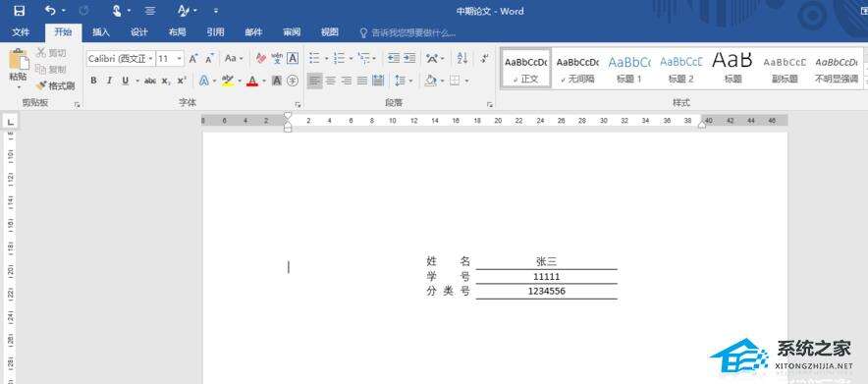Sort the selected text A to Z
This screenshot has width=868, height=384.
[x=462, y=58]
